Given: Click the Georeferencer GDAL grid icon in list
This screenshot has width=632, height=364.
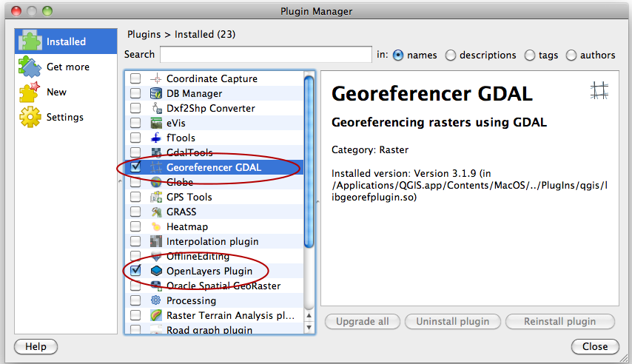Looking at the screenshot, I should (156, 167).
